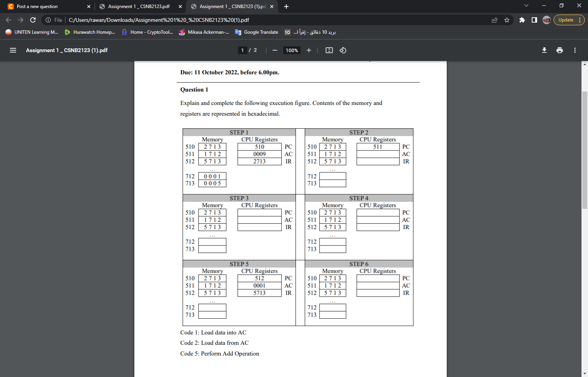Click the fit to page icon

[x=329, y=50]
